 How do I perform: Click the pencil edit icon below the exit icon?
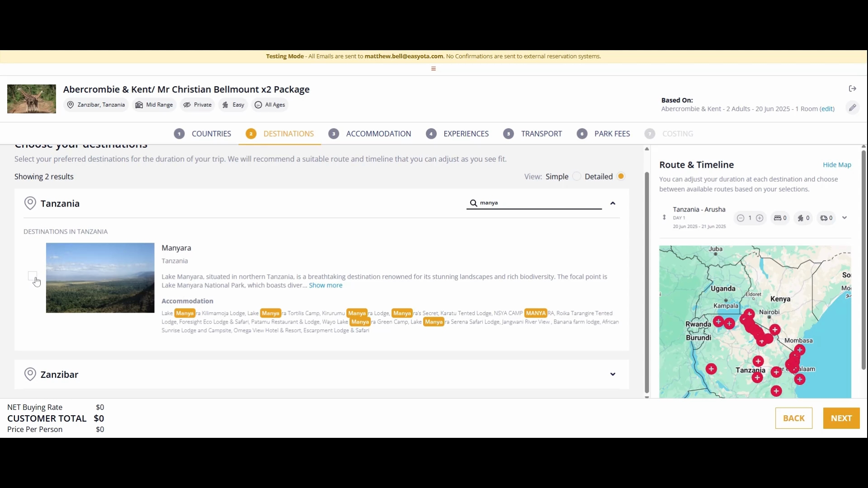pyautogui.click(x=852, y=108)
